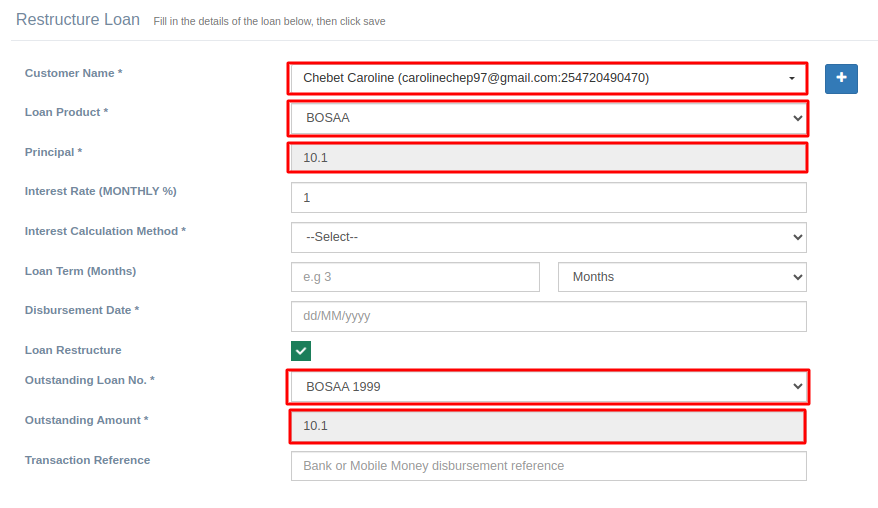The width and height of the screenshot is (878, 508).
Task: Click the Loan Restructure label text
Action: pos(73,350)
